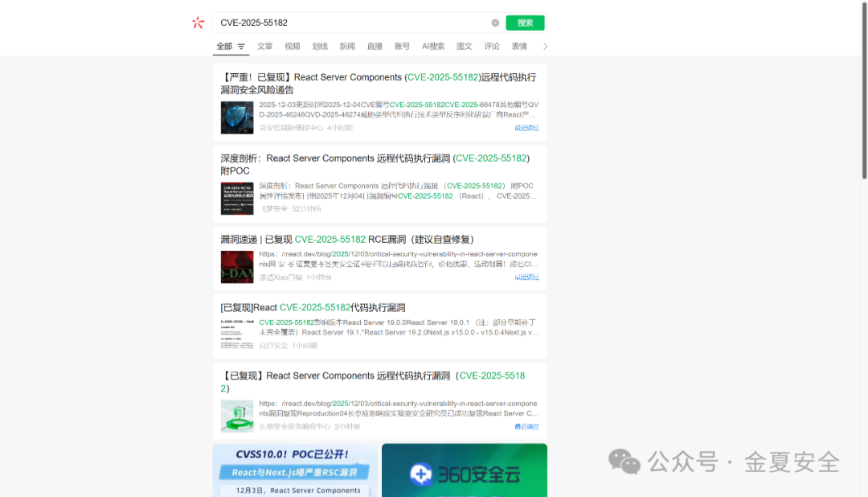The image size is (868, 497).
Task: Switch to the 图文 tab
Action: [x=464, y=46]
